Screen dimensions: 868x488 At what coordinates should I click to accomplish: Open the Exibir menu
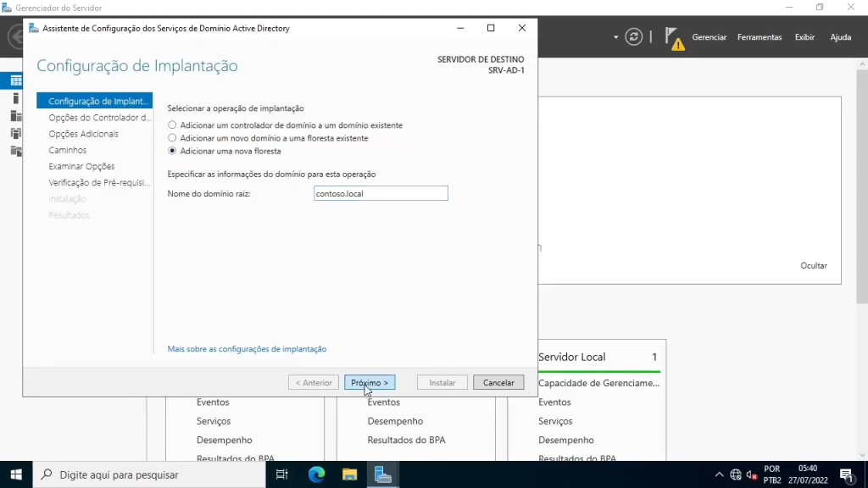coord(804,37)
